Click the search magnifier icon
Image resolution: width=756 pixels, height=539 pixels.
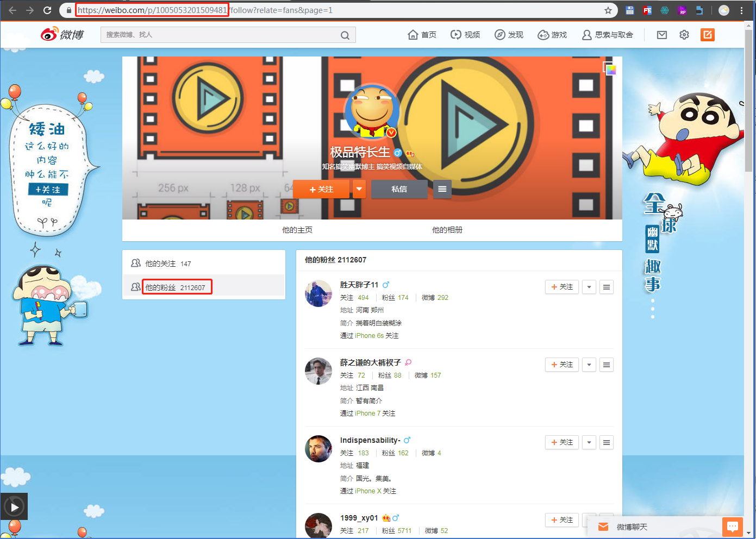345,35
